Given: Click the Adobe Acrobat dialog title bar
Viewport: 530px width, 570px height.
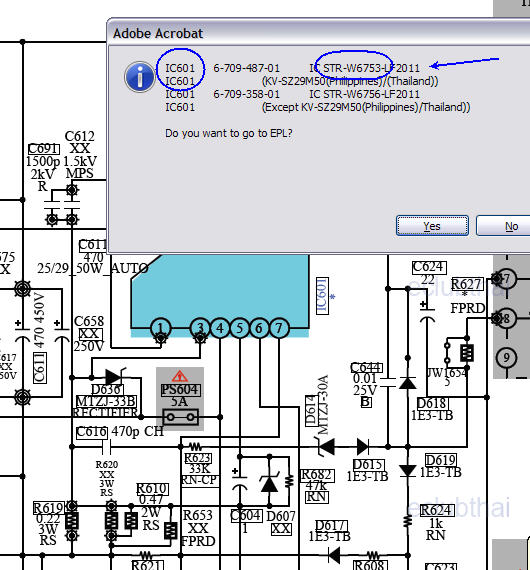Looking at the screenshot, I should [318, 33].
